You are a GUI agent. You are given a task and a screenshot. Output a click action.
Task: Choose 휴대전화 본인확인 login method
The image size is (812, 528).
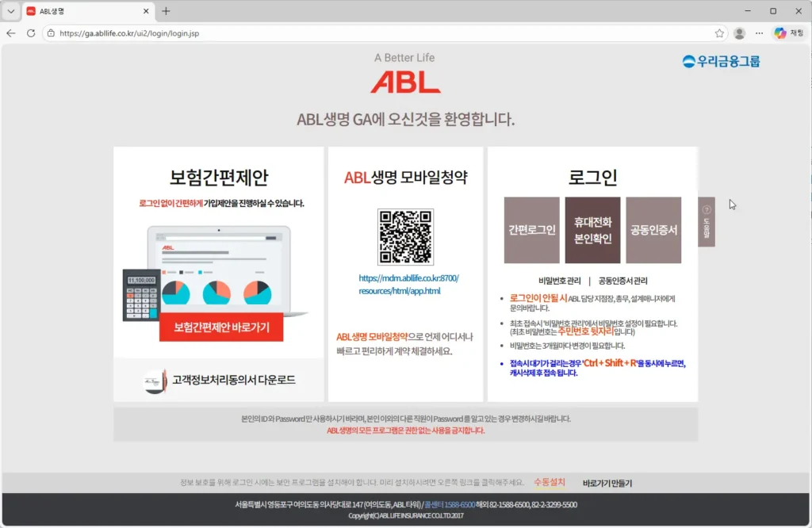[593, 228]
